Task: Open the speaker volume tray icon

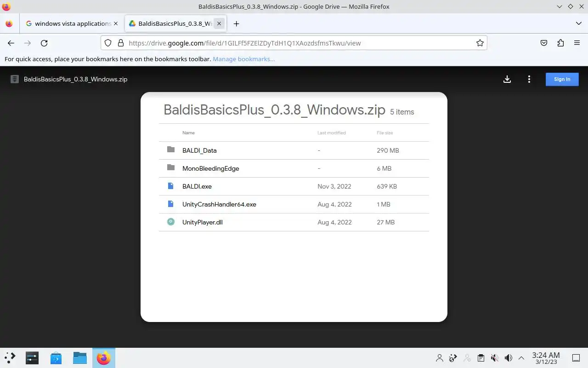Action: coord(508,358)
